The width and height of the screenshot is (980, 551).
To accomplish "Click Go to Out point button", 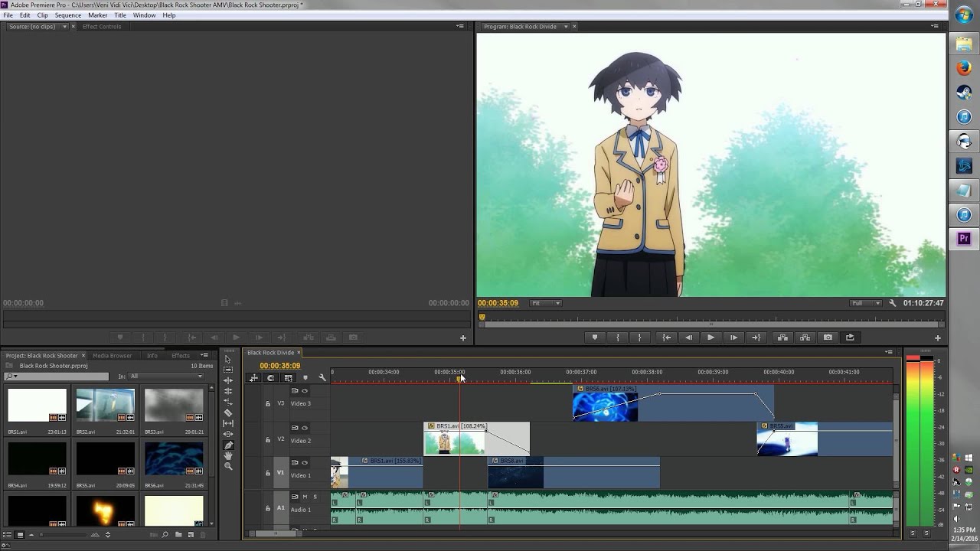I will point(756,337).
